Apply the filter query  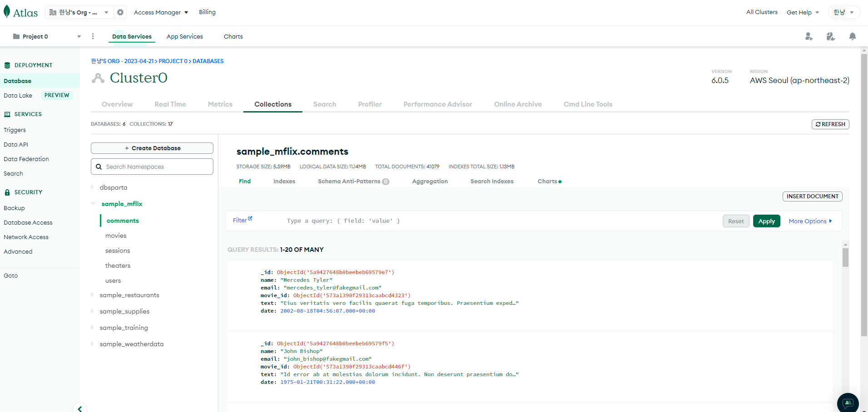pos(767,221)
